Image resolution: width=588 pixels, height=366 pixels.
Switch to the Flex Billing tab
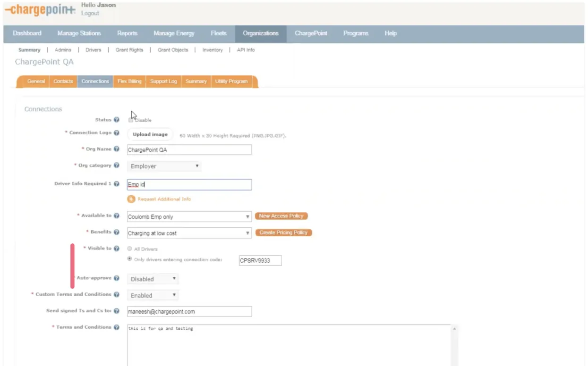(129, 82)
